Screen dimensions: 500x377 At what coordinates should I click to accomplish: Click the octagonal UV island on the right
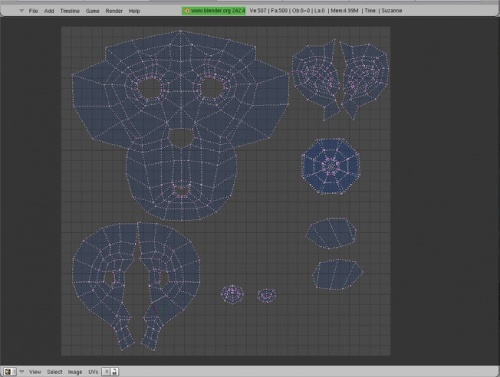[331, 166]
